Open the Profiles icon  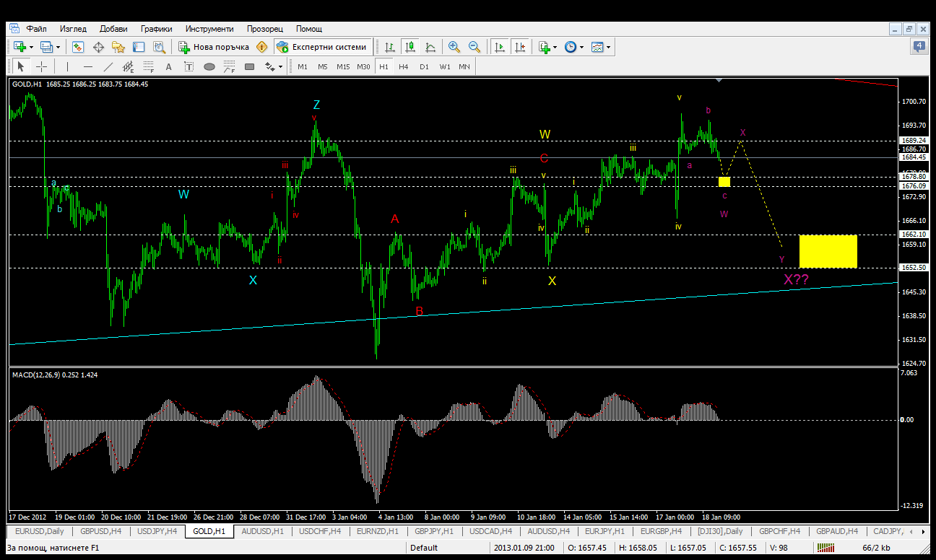click(x=47, y=47)
